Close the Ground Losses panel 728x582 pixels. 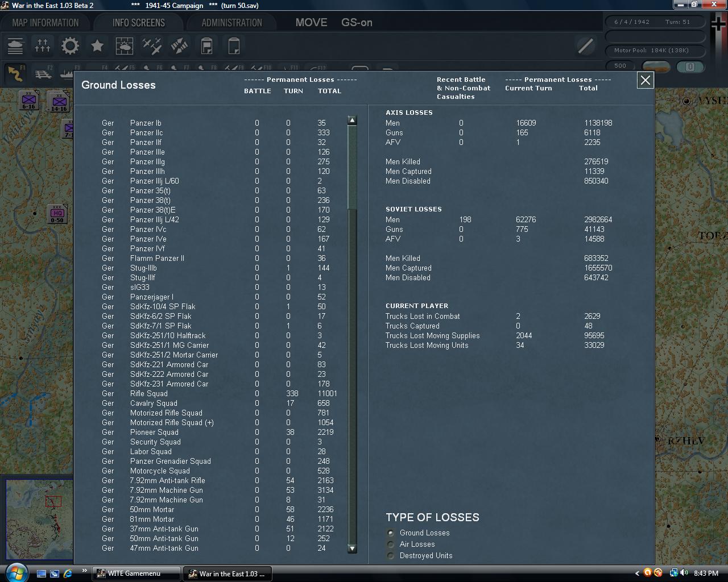pyautogui.click(x=646, y=80)
